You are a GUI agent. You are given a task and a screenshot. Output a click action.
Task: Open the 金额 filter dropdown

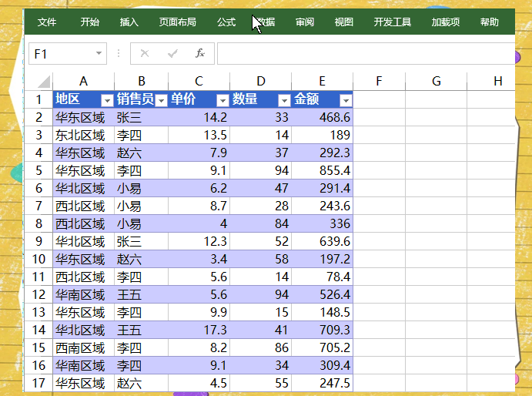click(346, 100)
